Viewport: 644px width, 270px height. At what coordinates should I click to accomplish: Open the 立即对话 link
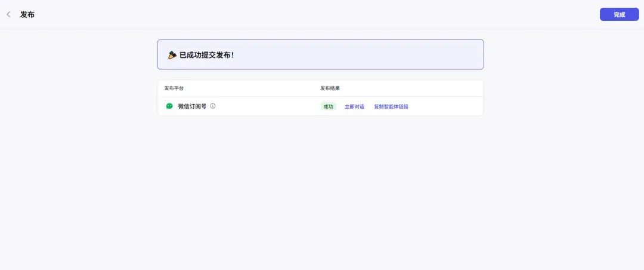tap(354, 106)
